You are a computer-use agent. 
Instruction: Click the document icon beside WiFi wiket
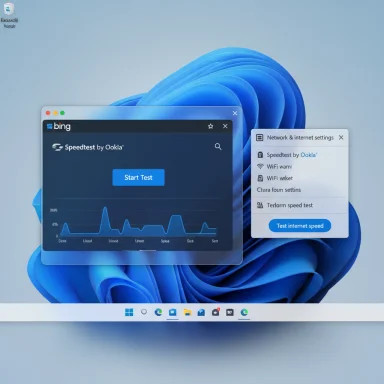(x=260, y=178)
